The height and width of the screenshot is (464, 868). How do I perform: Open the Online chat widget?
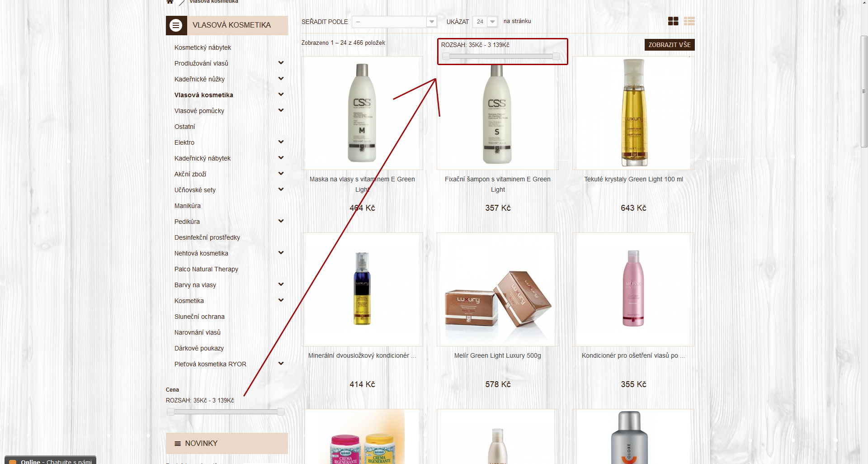point(51,460)
